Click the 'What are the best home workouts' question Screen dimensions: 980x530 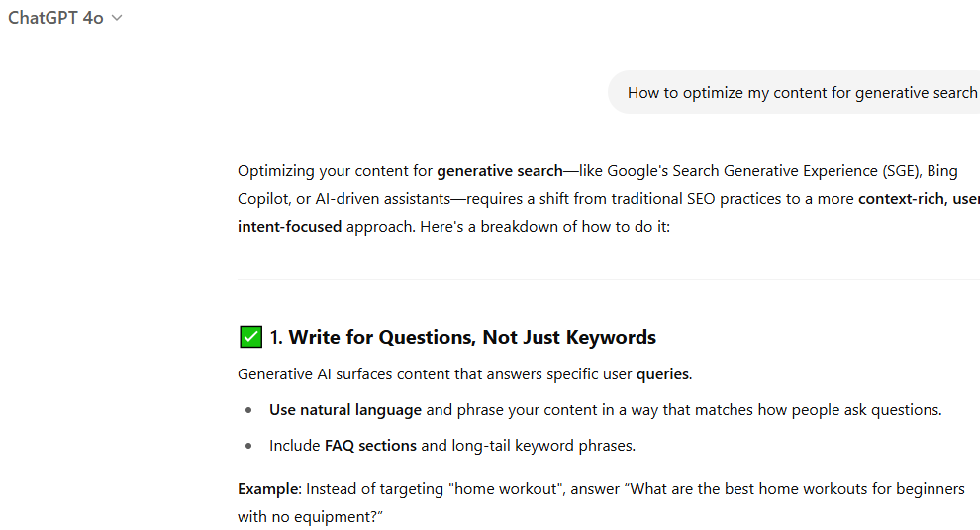(x=752, y=489)
